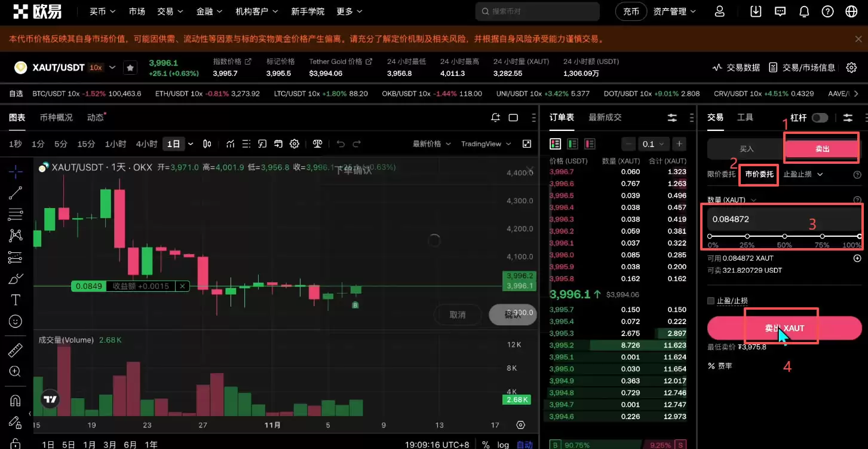Click the 卖出 XAUT button
Viewport: 868px width, 449px height.
tap(783, 327)
